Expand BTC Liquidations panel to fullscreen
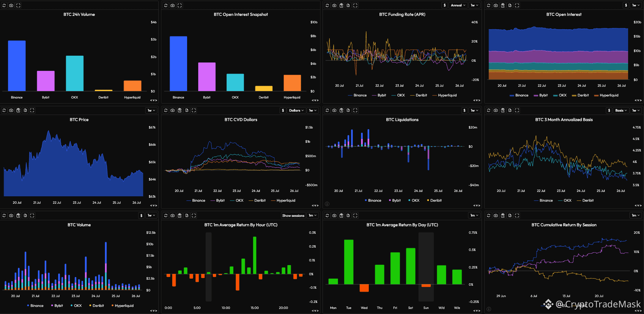Viewport: 644px width, 314px height. (x=355, y=110)
